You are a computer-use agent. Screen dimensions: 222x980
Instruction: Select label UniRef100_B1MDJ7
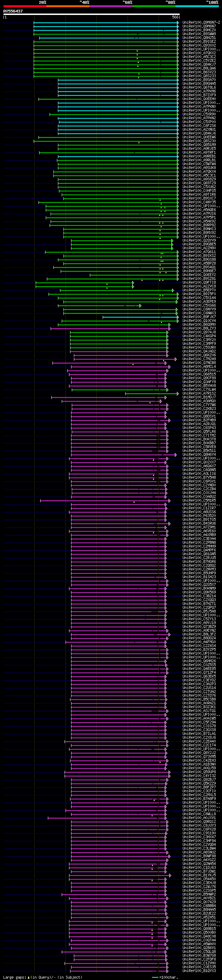(199, 397)
